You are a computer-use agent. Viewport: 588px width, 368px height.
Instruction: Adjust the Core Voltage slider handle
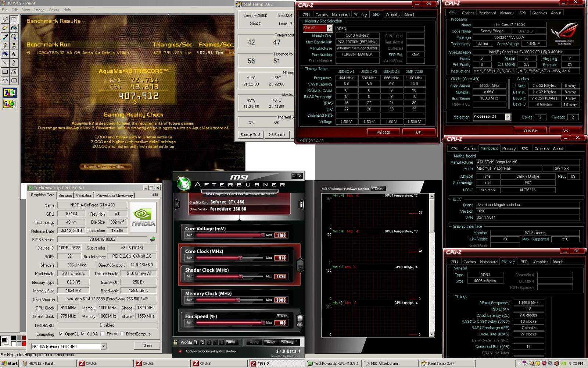point(263,235)
